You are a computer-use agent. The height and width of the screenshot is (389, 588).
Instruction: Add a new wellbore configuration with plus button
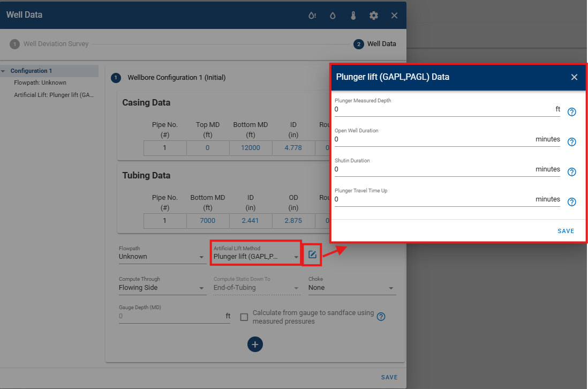pos(255,345)
